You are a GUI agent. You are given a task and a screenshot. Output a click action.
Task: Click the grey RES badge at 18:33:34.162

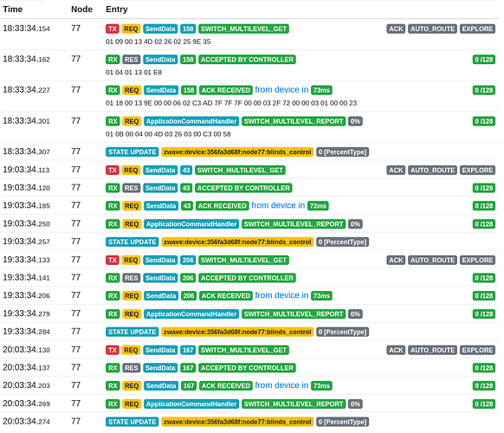[131, 60]
